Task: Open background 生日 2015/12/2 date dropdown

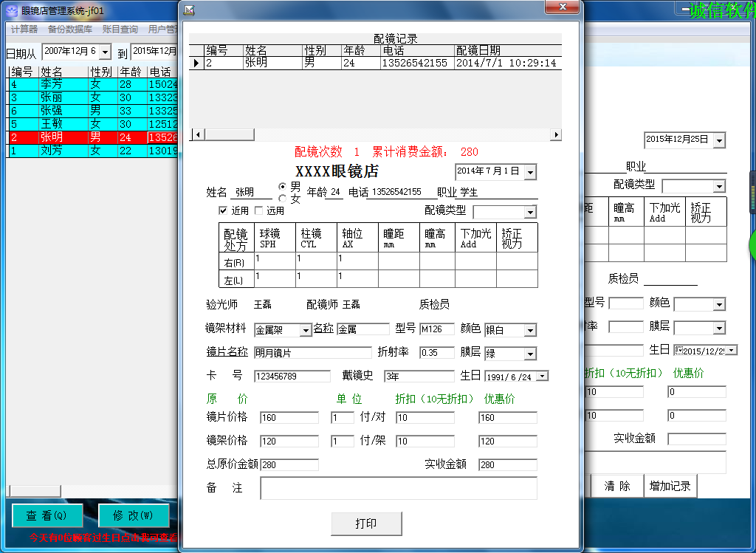Action: coord(732,351)
